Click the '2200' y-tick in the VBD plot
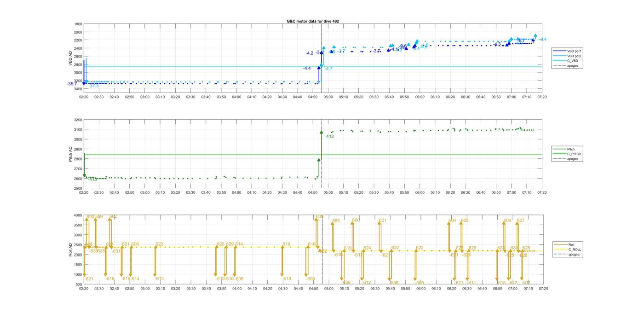 click(78, 40)
